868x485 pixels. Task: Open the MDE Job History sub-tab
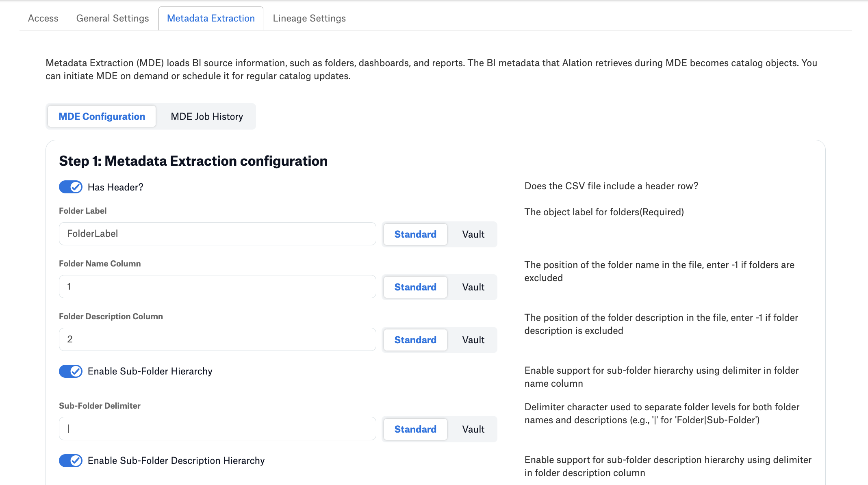(207, 117)
